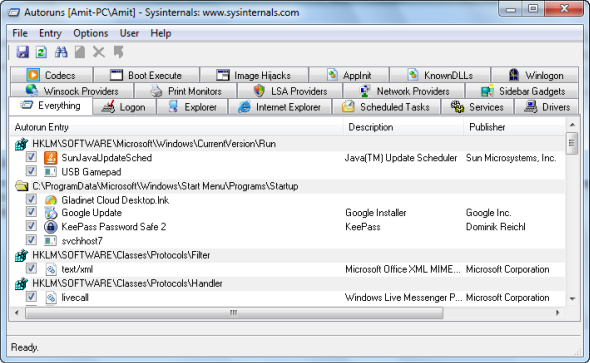Switch to the Explorer tab
This screenshot has width=590, height=363.
[192, 107]
